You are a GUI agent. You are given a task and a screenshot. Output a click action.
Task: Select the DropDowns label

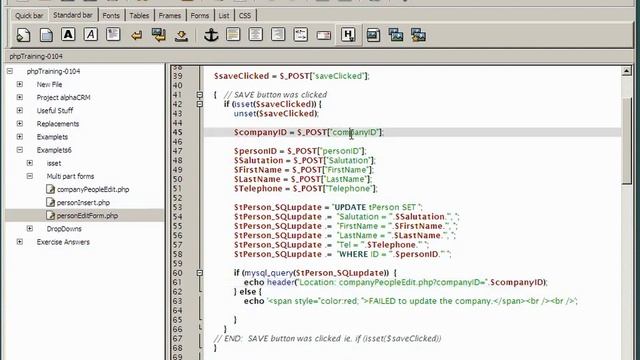point(64,229)
